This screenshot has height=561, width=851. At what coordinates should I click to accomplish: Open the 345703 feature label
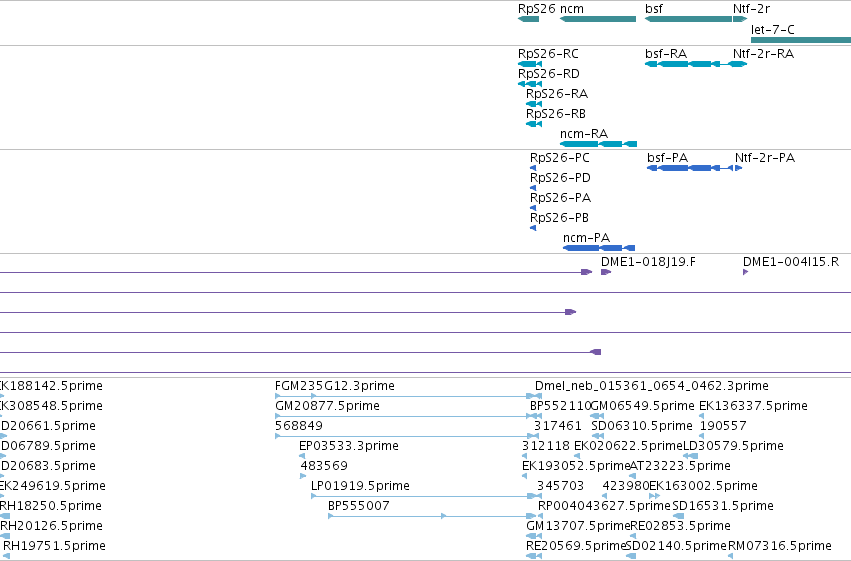point(561,486)
